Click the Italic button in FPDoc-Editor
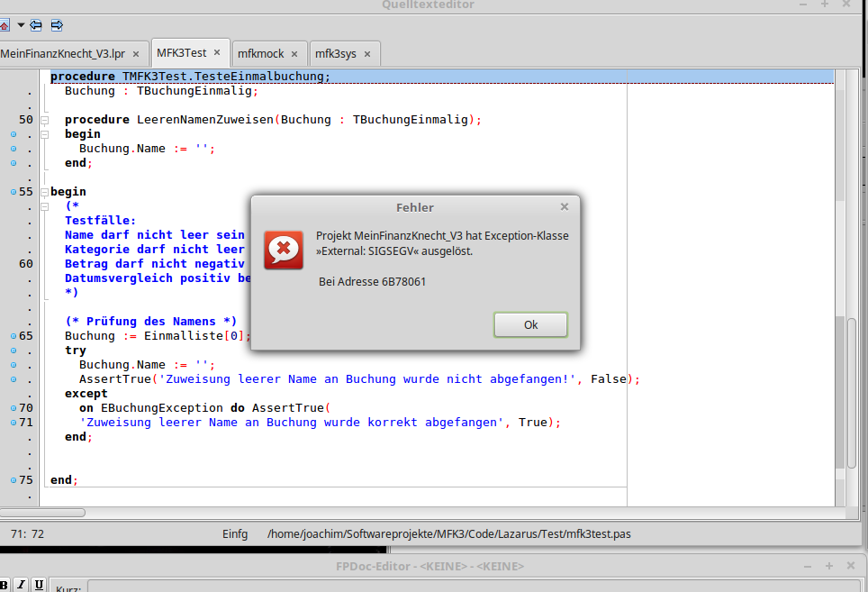 coord(23,585)
